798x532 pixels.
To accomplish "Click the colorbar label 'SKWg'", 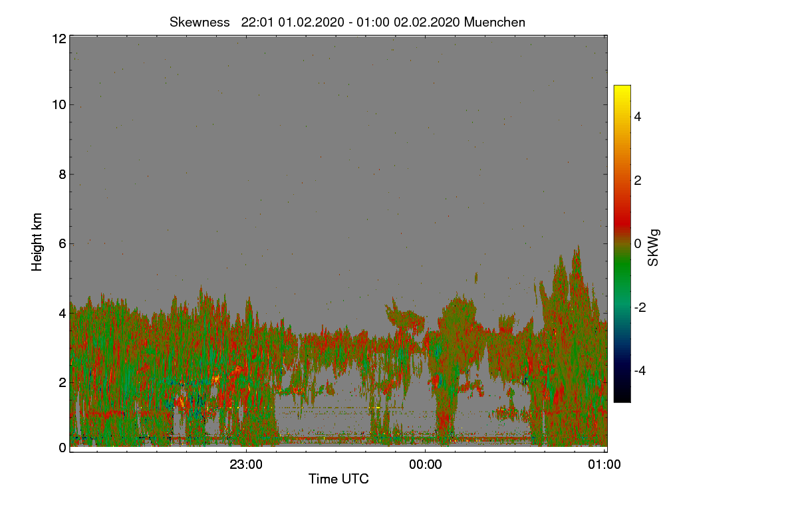I will click(x=654, y=247).
